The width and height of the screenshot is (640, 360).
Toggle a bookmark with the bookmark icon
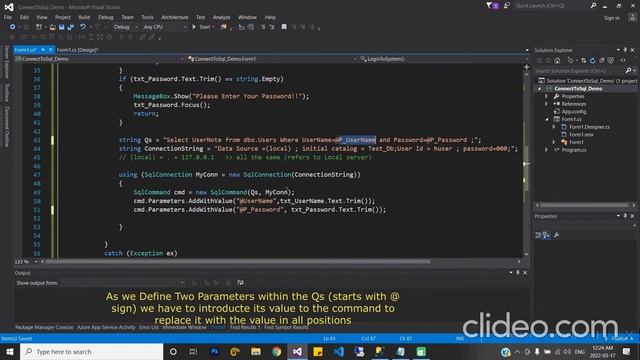(x=284, y=27)
